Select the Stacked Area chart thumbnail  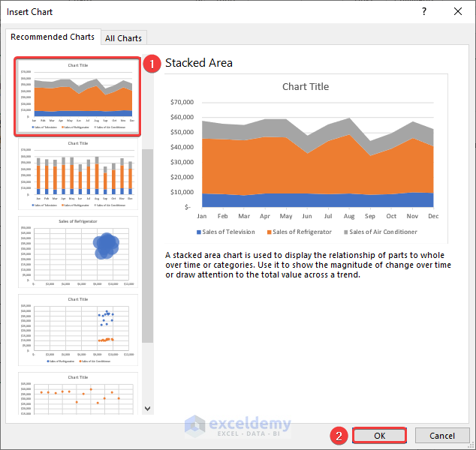click(78, 96)
